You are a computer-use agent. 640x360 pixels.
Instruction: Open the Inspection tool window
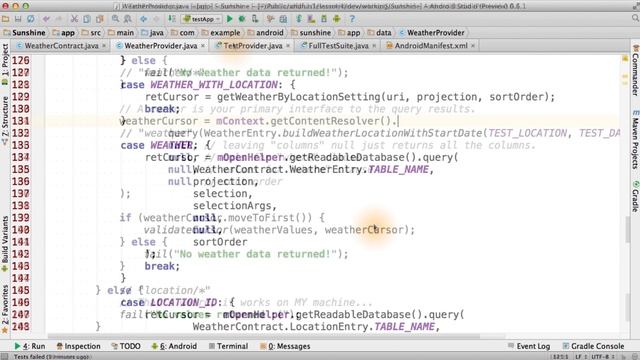[78, 346]
